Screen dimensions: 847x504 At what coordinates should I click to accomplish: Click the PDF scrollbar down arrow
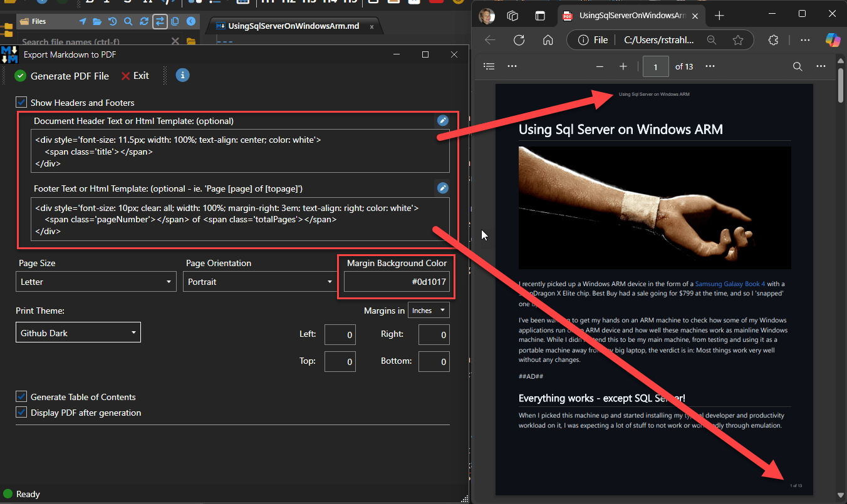click(x=841, y=495)
